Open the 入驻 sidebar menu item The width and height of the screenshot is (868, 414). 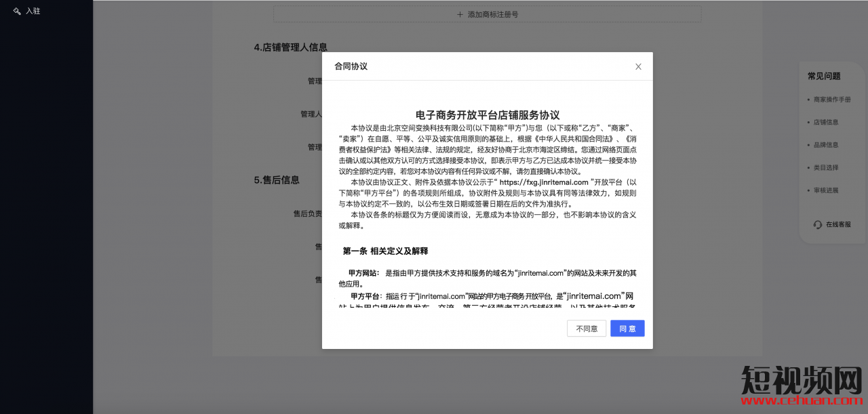coord(33,11)
